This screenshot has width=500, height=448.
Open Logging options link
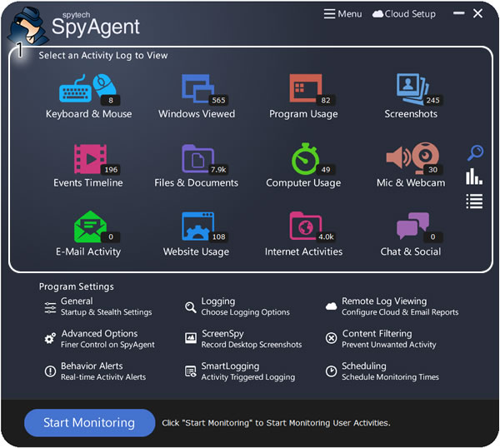245,306
